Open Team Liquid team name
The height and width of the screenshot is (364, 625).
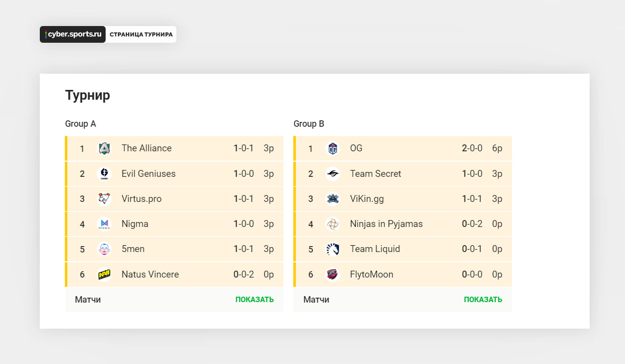(375, 249)
